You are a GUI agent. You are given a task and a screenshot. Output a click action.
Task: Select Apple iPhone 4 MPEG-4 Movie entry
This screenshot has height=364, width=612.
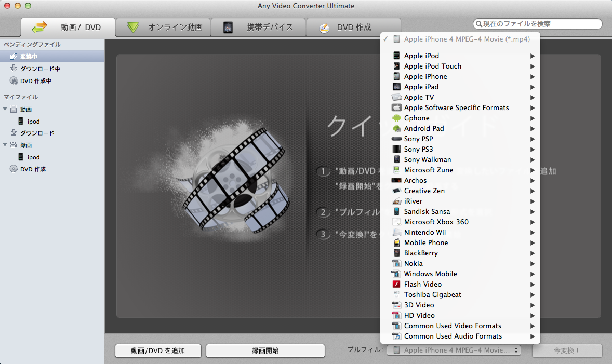click(460, 39)
